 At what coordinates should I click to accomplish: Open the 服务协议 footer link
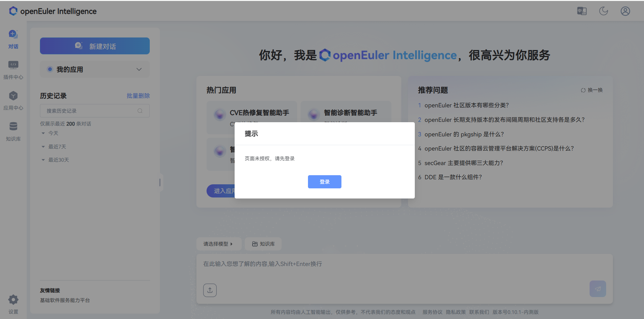point(432,312)
